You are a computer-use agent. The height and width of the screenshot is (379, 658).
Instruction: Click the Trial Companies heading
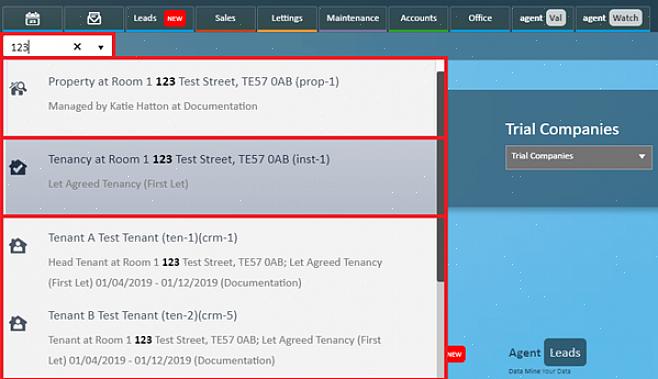pyautogui.click(x=562, y=129)
